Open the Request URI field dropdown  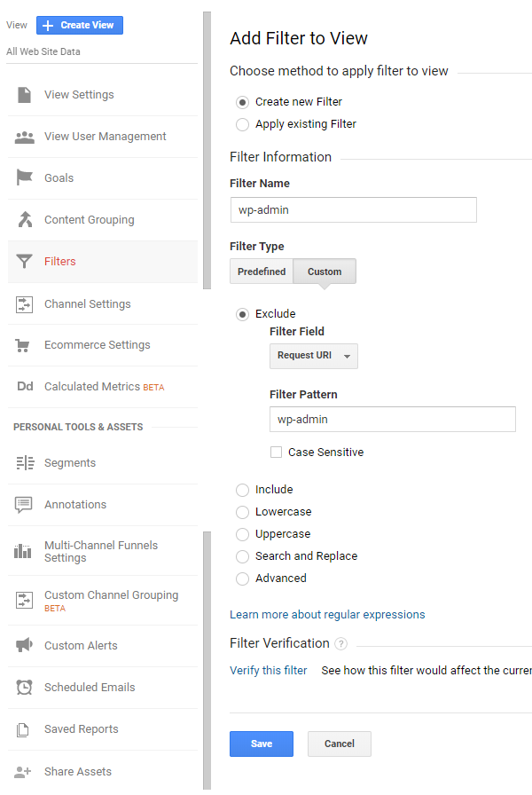coord(313,355)
